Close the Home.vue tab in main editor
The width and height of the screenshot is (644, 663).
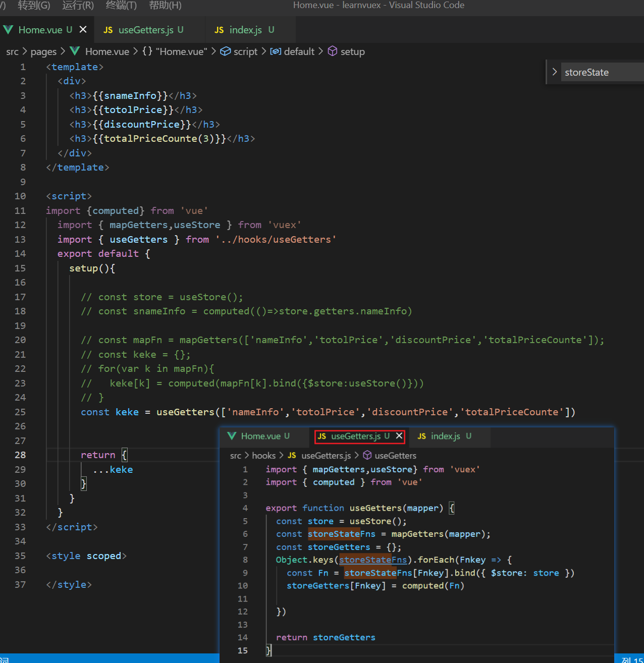coord(83,29)
